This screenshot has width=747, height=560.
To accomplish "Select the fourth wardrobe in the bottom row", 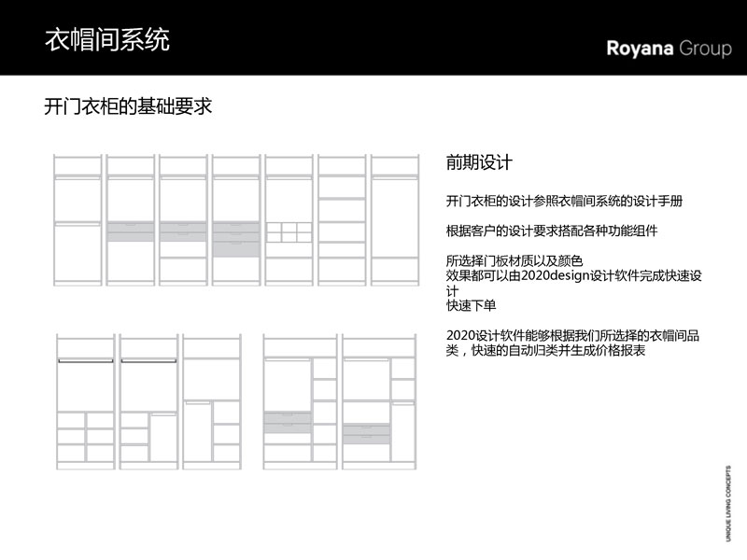I will tap(300, 399).
